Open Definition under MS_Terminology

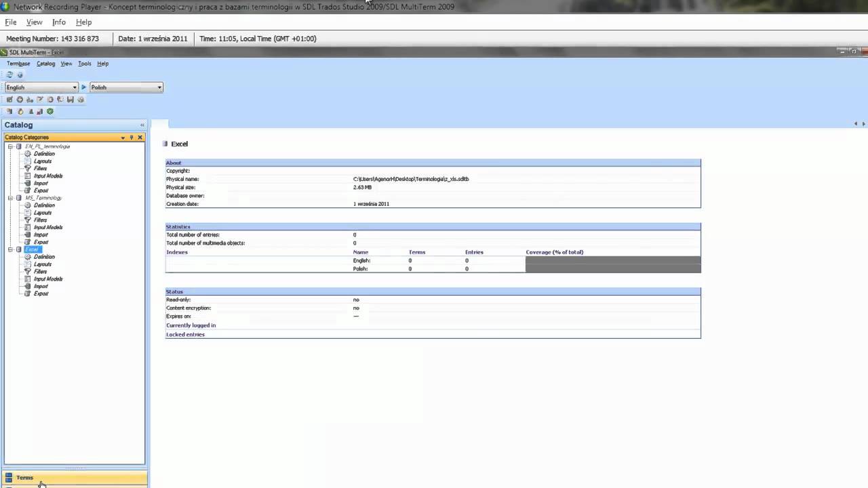(x=44, y=205)
